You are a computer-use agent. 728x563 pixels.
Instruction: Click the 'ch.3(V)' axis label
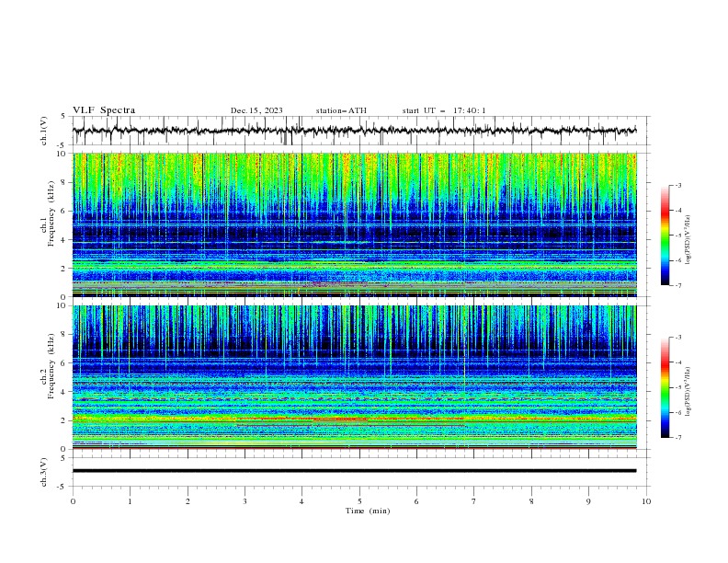(44, 472)
